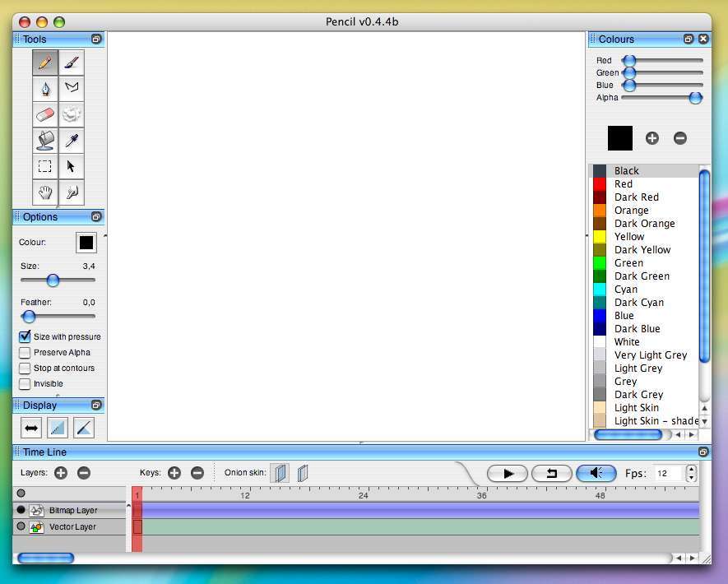Image resolution: width=728 pixels, height=584 pixels.
Task: Enable Preserve Alpha checkbox
Action: coord(25,352)
